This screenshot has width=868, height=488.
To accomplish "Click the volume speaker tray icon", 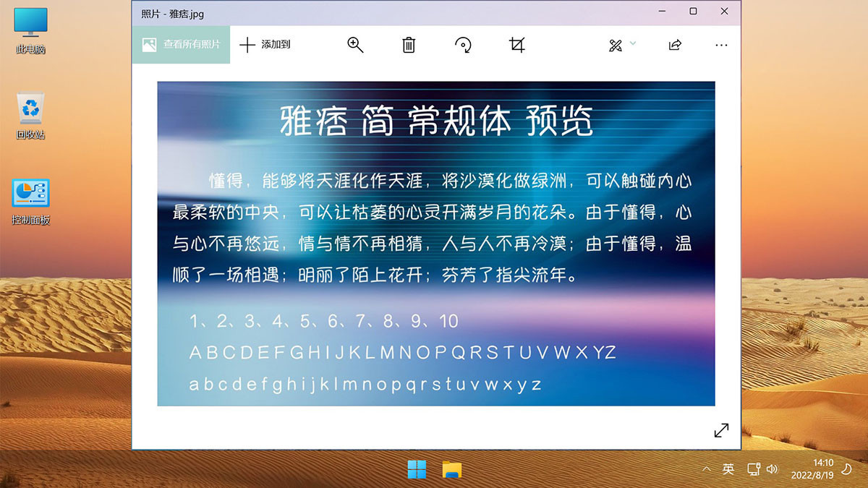I will pyautogui.click(x=771, y=469).
